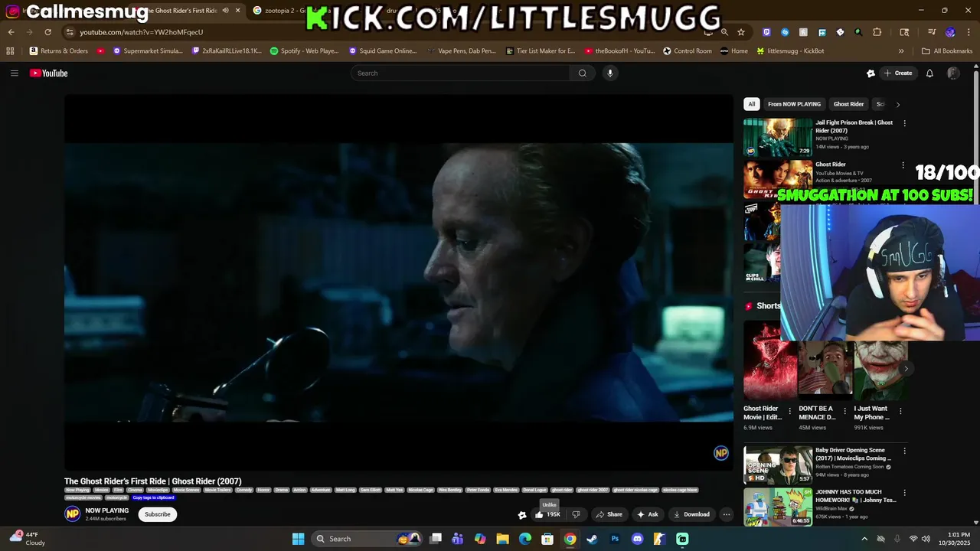Image resolution: width=980 pixels, height=551 pixels.
Task: Click the Nicolas Cage tag chip
Action: pyautogui.click(x=421, y=490)
